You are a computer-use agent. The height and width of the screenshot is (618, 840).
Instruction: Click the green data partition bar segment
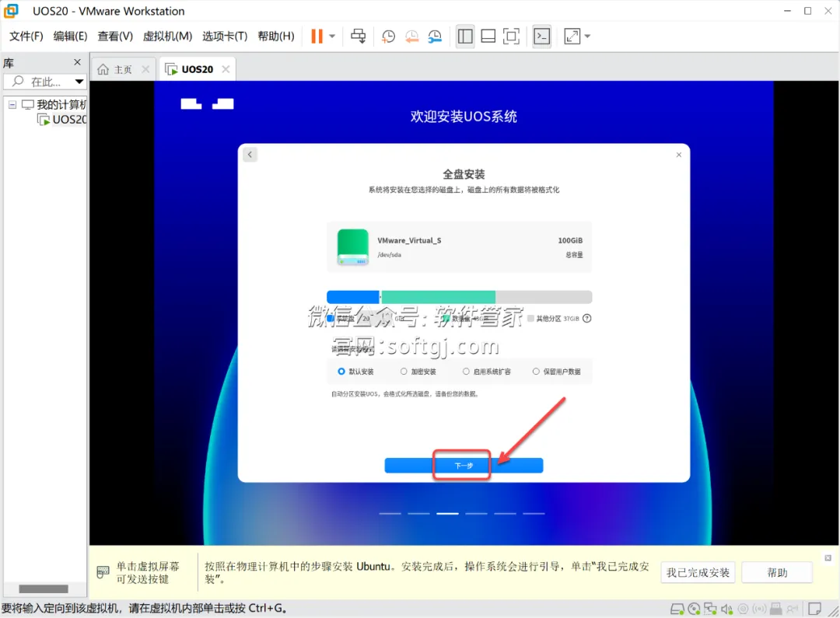tap(438, 297)
